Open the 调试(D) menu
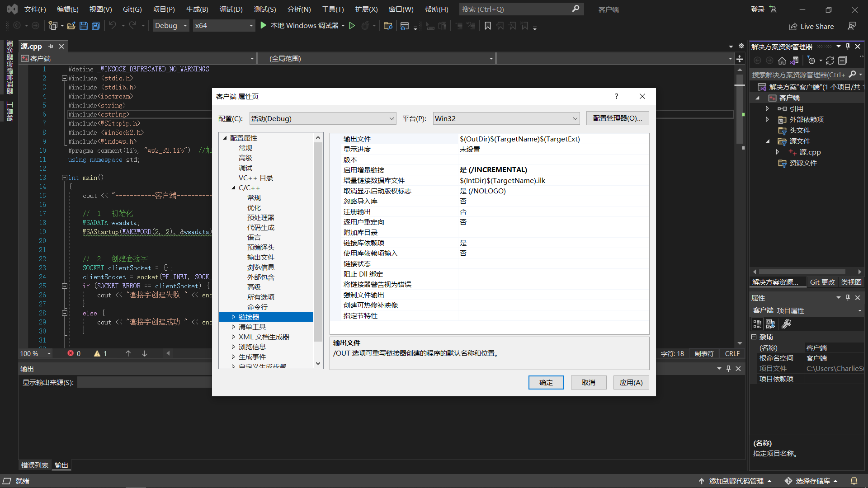868x488 pixels. click(231, 9)
